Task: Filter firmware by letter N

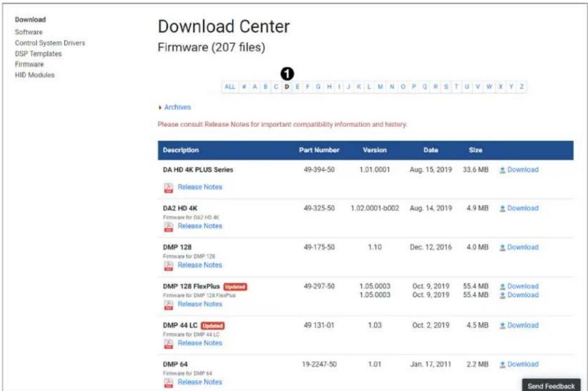Action: (x=392, y=87)
